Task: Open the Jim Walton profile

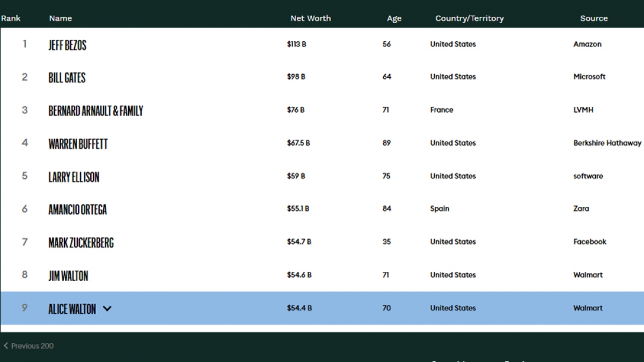Action: click(68, 276)
